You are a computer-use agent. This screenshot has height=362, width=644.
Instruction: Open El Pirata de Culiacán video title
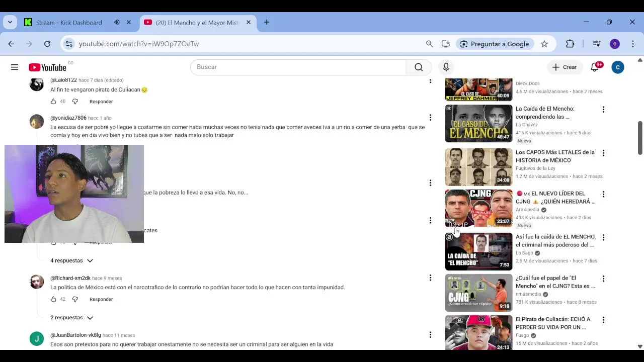553,323
